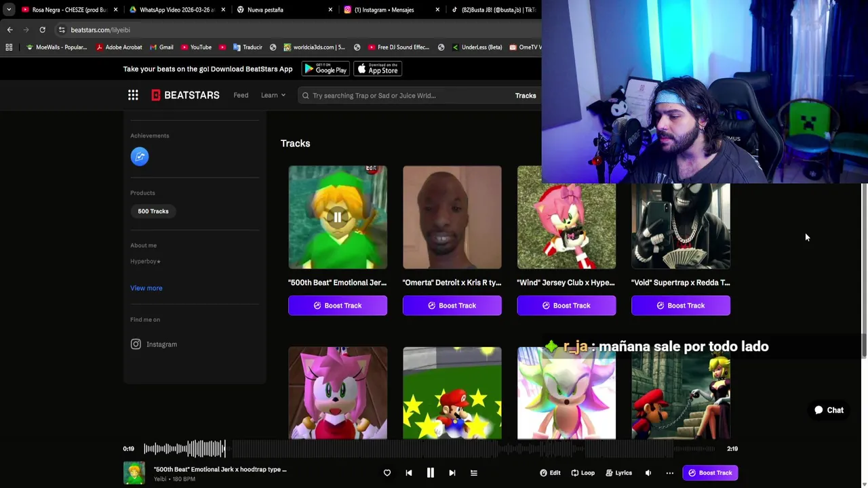The width and height of the screenshot is (868, 488).
Task: Open the browser apps shortcut grid
Action: 9,47
